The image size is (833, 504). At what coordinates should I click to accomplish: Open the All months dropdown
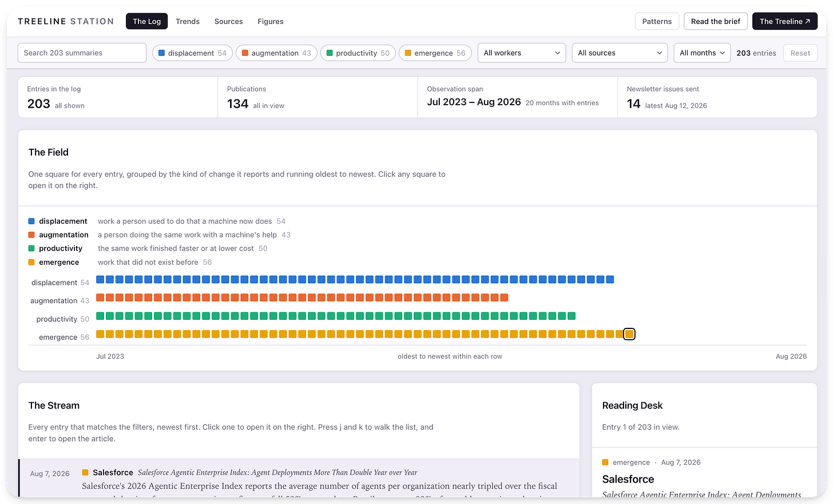pyautogui.click(x=702, y=53)
